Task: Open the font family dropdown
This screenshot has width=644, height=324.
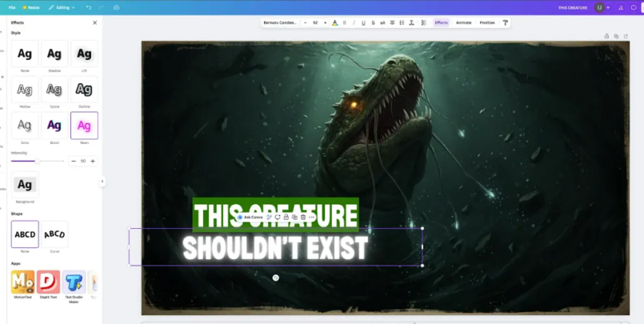Action: coord(280,22)
